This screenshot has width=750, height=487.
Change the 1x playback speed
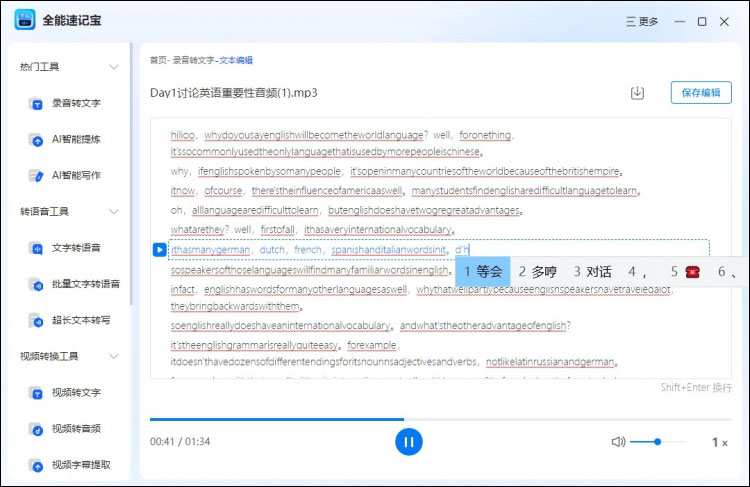[719, 442]
